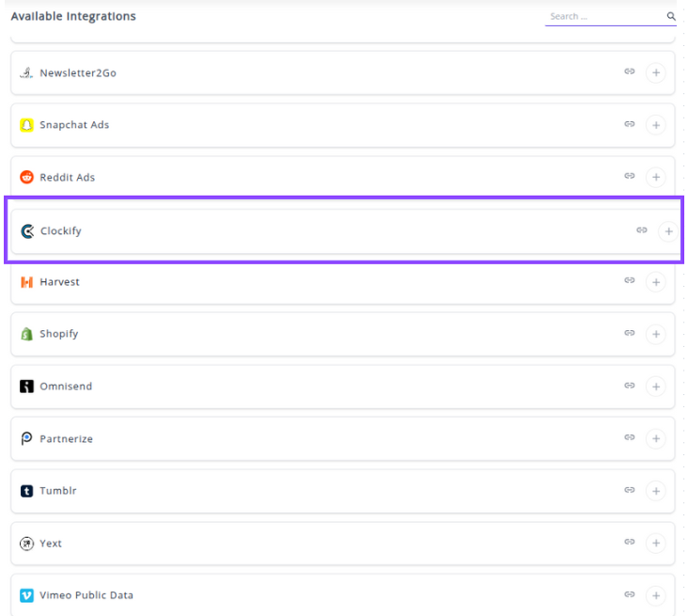Add the Newsletter2Go integration with plus
Screen dimensions: 688x616
pyautogui.click(x=655, y=72)
